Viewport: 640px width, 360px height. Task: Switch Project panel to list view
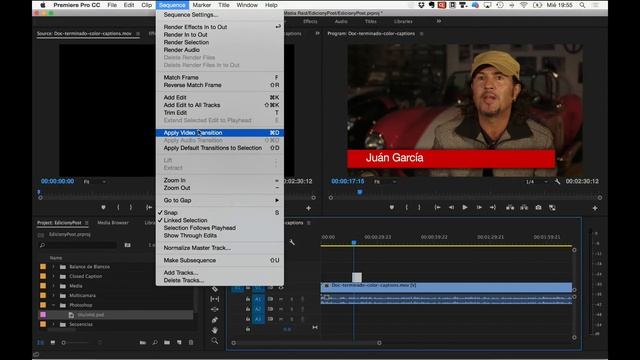(40, 342)
